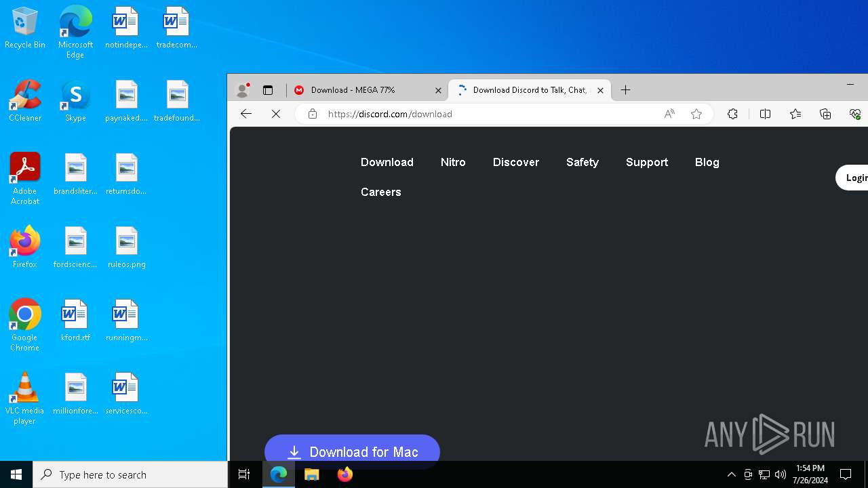This screenshot has width=868, height=488.
Task: Open Support in Discord navigation
Action: 647,162
